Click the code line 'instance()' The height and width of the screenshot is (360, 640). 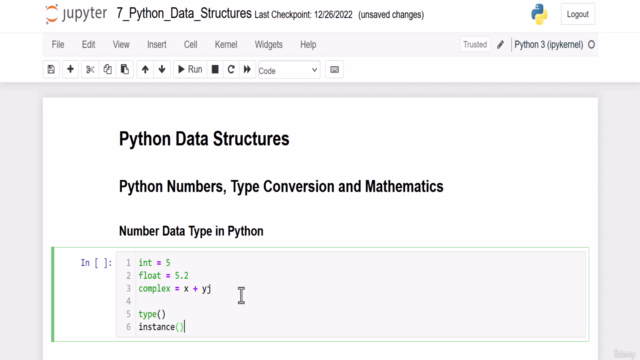point(162,327)
